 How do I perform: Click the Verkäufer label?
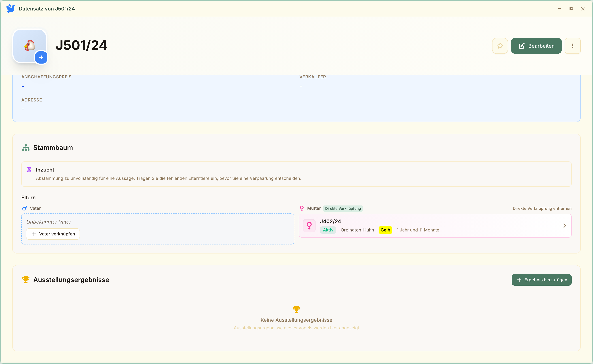click(x=312, y=77)
